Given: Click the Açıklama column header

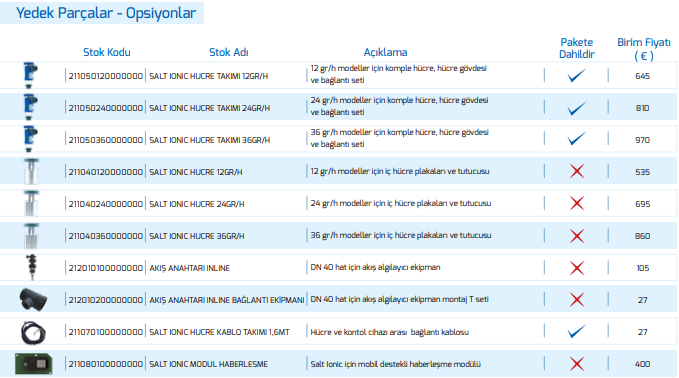Looking at the screenshot, I should (x=385, y=52).
